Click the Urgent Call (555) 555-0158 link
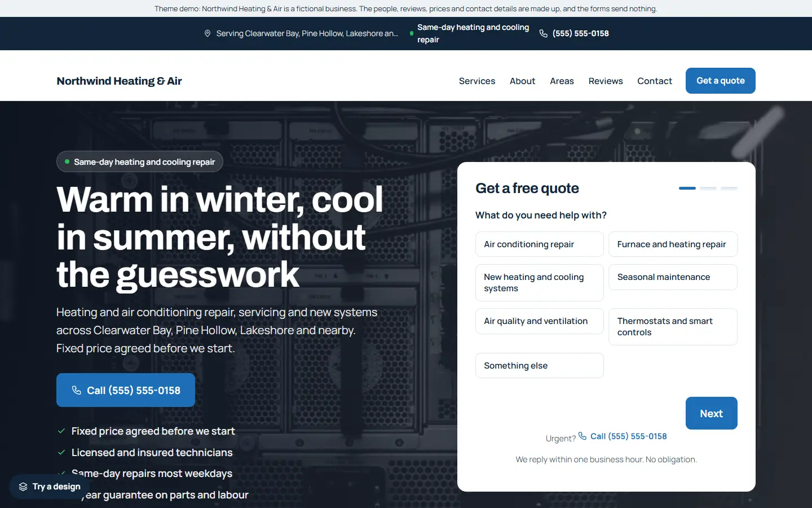This screenshot has height=508, width=812. coord(623,436)
